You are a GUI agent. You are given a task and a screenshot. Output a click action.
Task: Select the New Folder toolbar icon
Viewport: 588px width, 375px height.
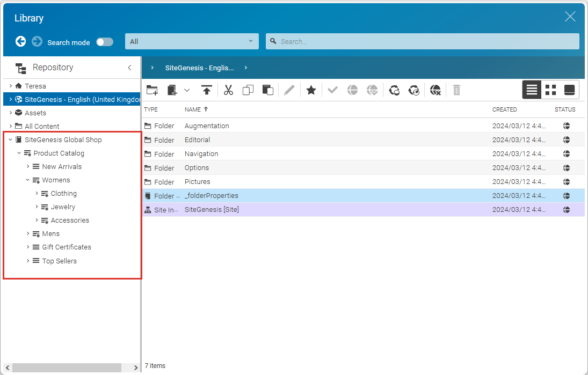click(152, 90)
